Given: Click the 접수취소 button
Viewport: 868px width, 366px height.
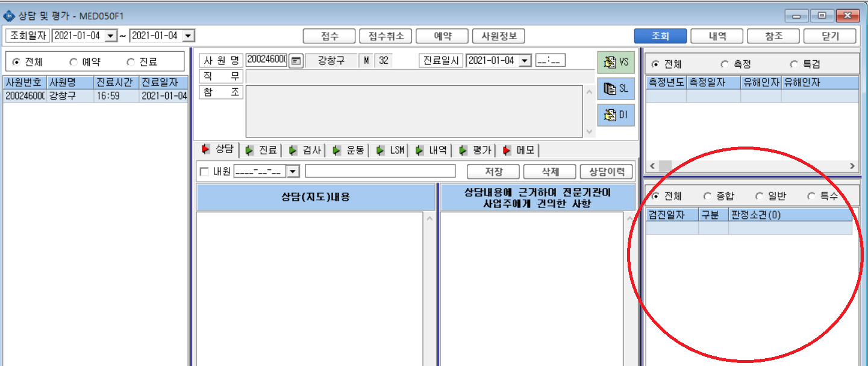Looking at the screenshot, I should (x=386, y=36).
